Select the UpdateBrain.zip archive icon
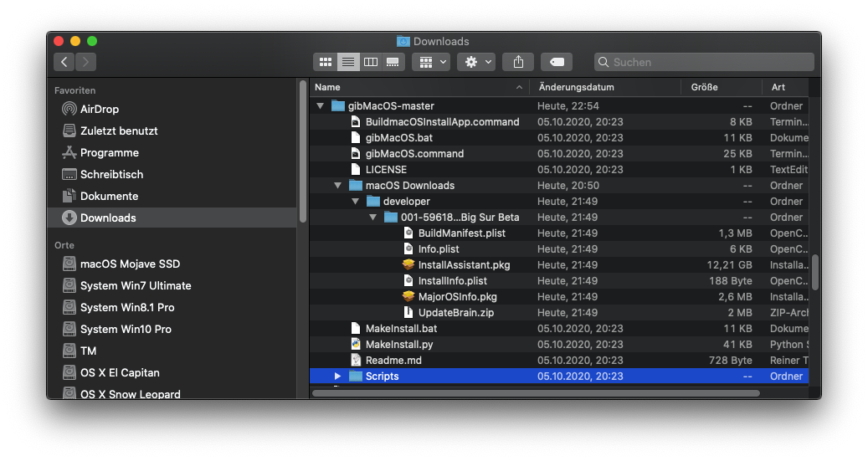Screen dimensions: 868x461 pos(408,313)
